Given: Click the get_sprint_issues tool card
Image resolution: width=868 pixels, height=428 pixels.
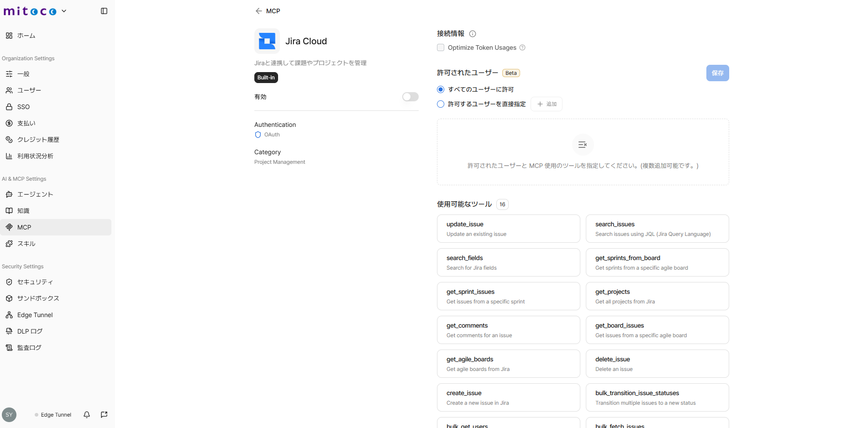Looking at the screenshot, I should coord(509,296).
